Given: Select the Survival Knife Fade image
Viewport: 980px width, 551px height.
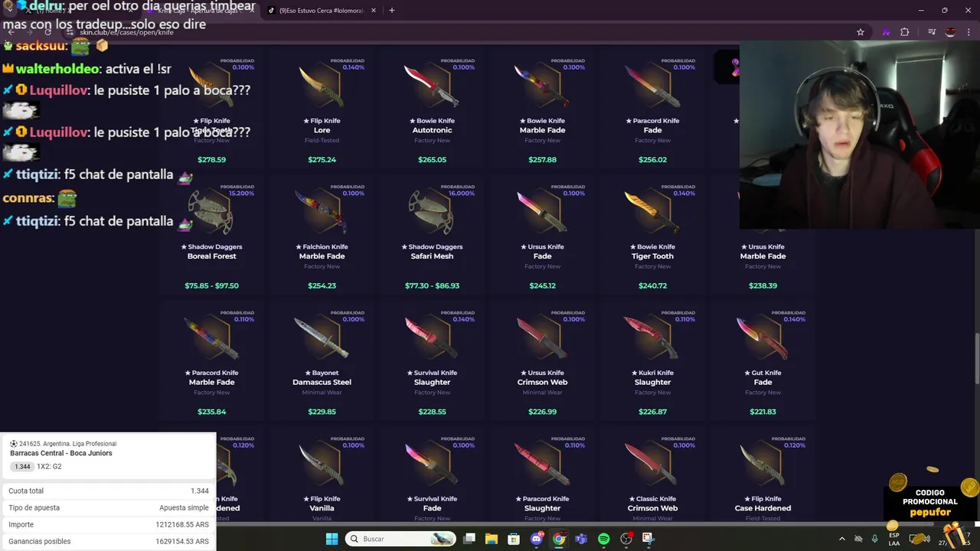Looking at the screenshot, I should 432,464.
